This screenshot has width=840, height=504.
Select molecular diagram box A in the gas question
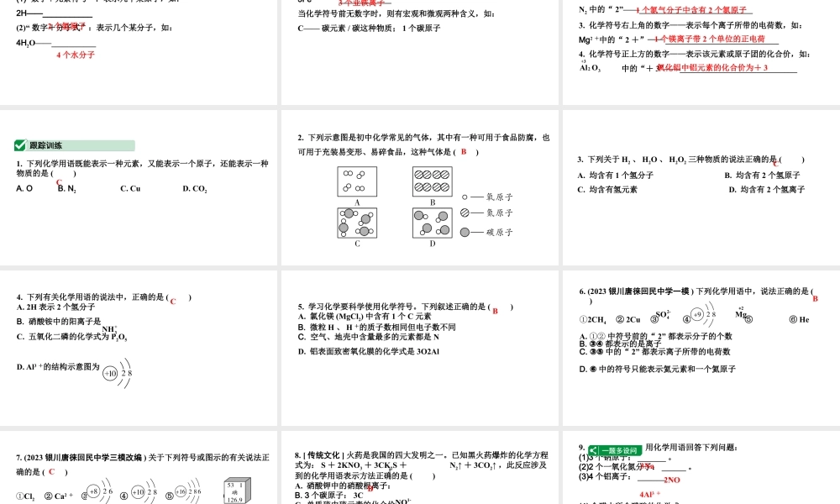point(357,181)
